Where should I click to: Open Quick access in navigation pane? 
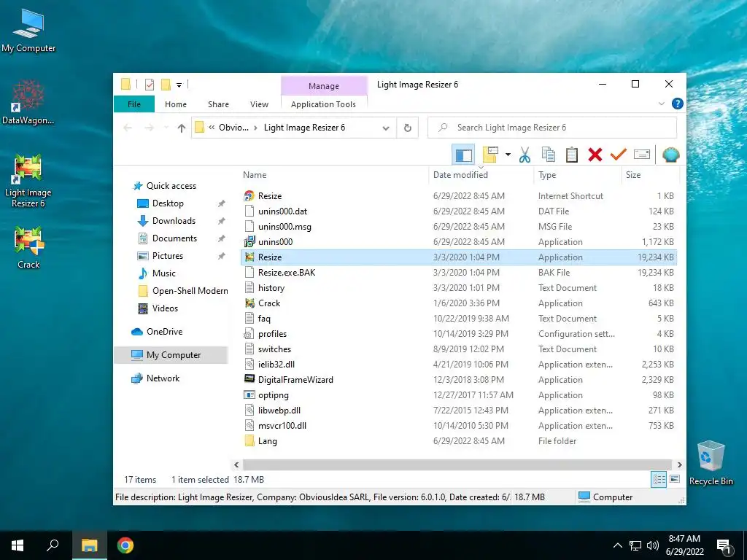tap(171, 186)
